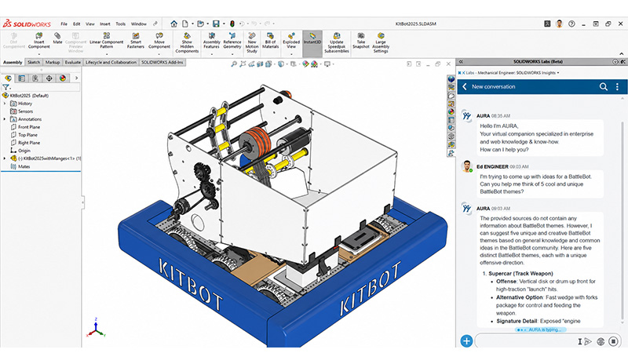Screen dimensions: 628x364
Task: Open the Tools menu
Action: click(x=121, y=24)
